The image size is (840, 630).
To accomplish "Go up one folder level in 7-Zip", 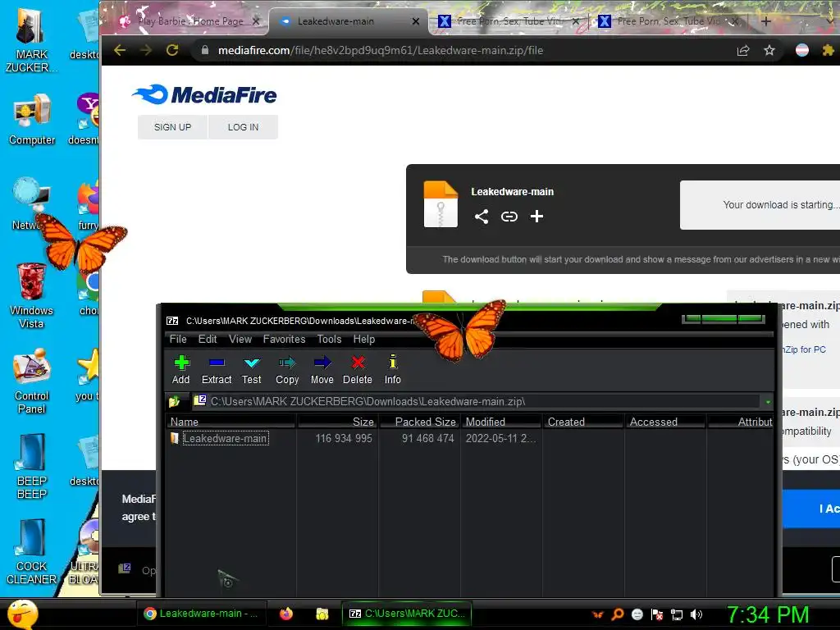I will (x=174, y=401).
